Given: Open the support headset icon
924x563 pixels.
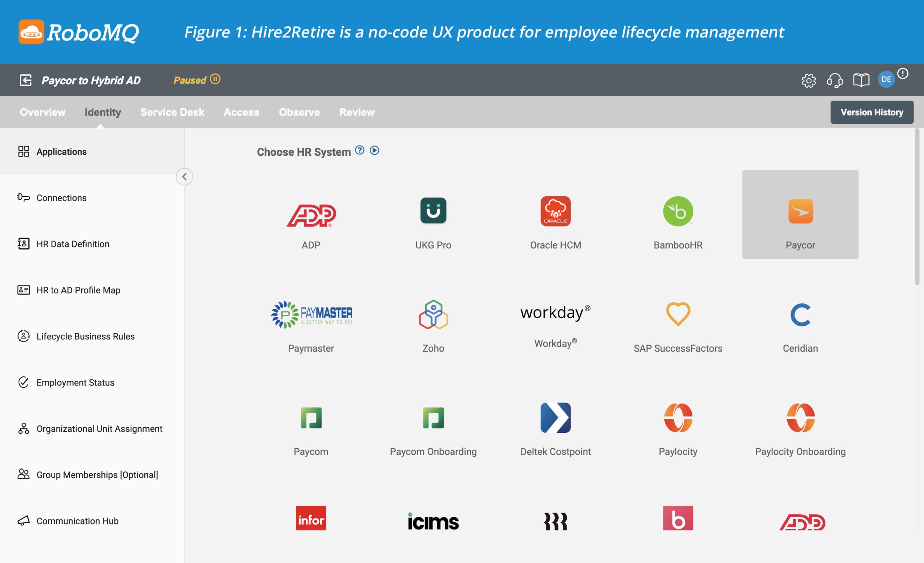Looking at the screenshot, I should click(x=835, y=80).
